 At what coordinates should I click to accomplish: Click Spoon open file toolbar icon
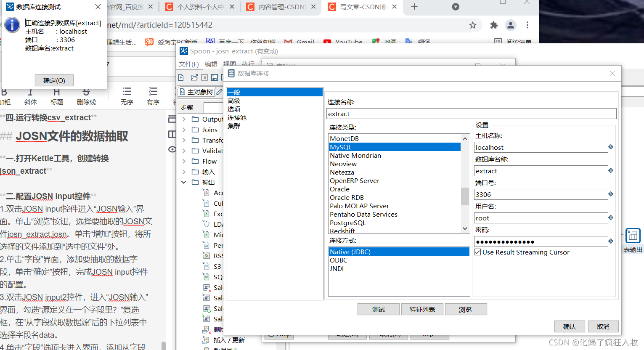(x=194, y=77)
